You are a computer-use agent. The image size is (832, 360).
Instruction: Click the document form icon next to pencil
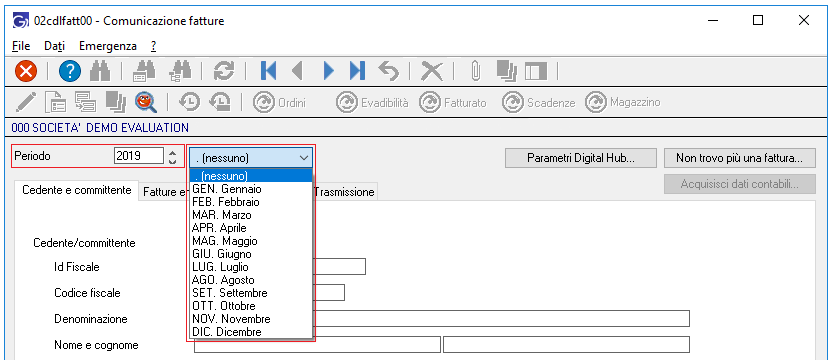(55, 101)
